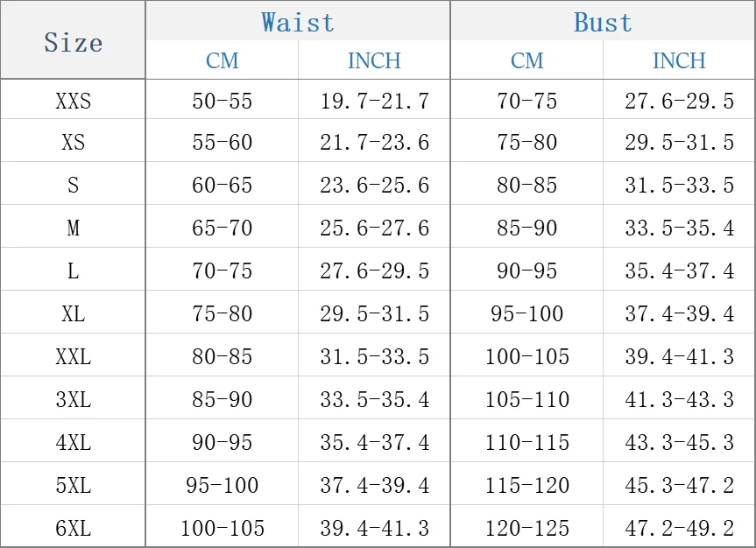Click the INCH subheader under Waist

coord(374,60)
